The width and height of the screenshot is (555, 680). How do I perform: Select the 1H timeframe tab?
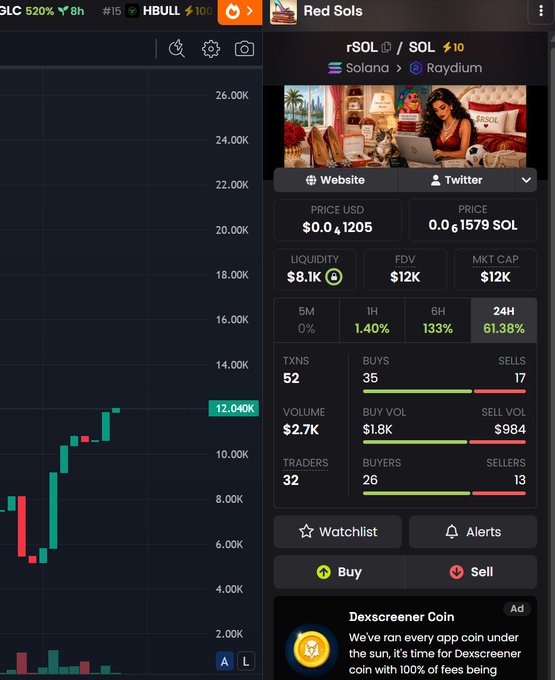372,320
